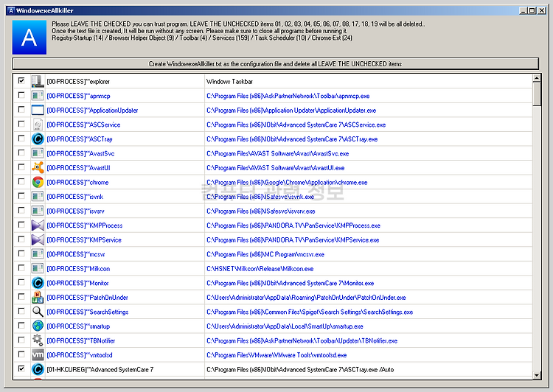This screenshot has height=392, width=553.
Task: Click the isvnk process icon
Action: (38, 197)
